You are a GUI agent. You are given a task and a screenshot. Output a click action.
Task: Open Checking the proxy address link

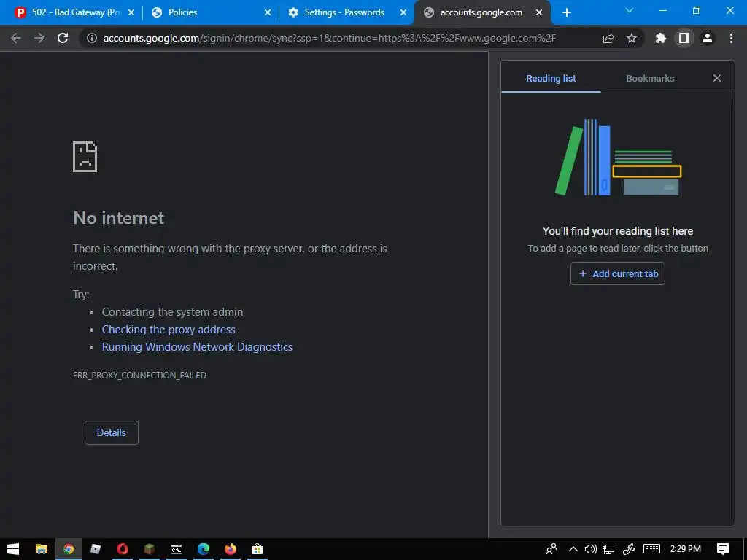(169, 330)
